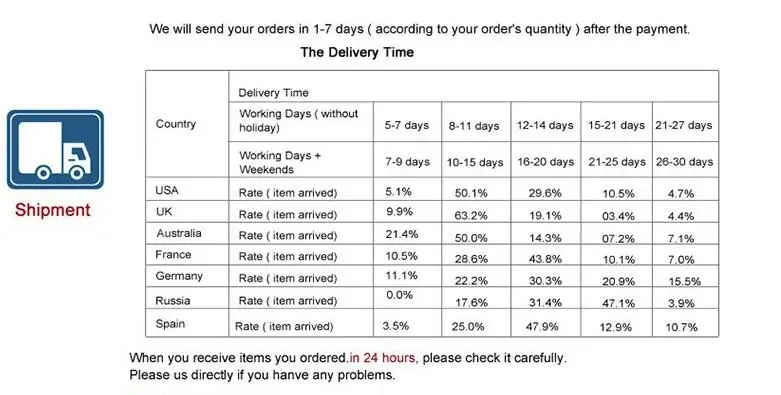Screen dimensions: 781x395
Task: Select the USA row label
Action: click(x=167, y=190)
